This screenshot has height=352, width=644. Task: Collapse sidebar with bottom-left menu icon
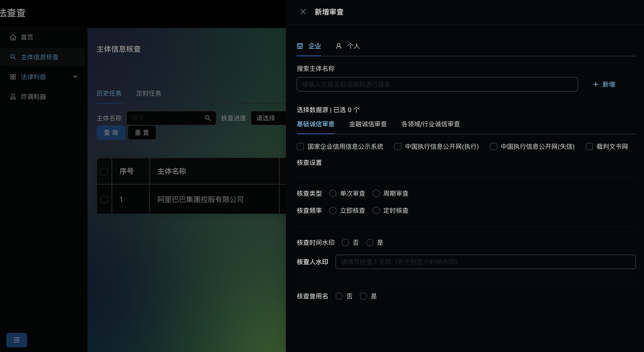point(16,340)
